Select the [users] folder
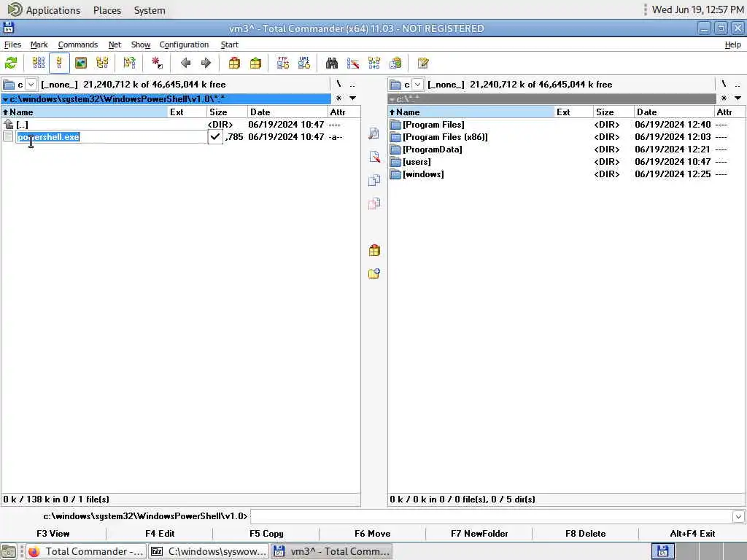The image size is (747, 560). tap(566, 161)
